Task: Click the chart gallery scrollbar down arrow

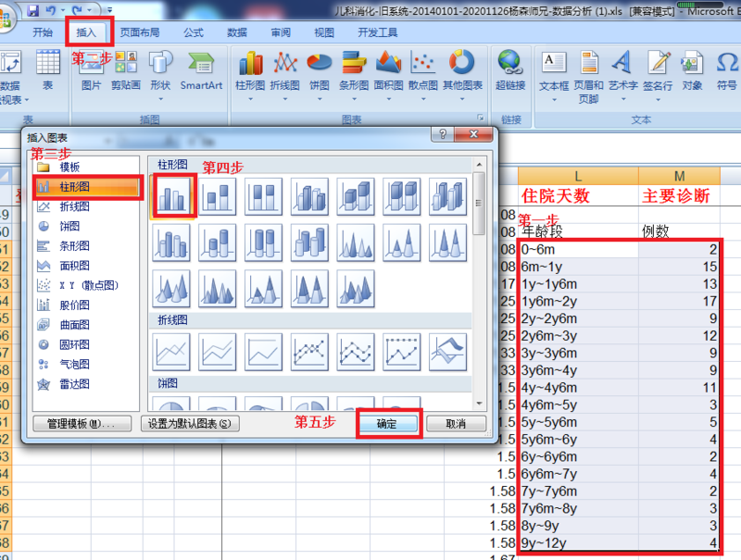Action: [479, 404]
